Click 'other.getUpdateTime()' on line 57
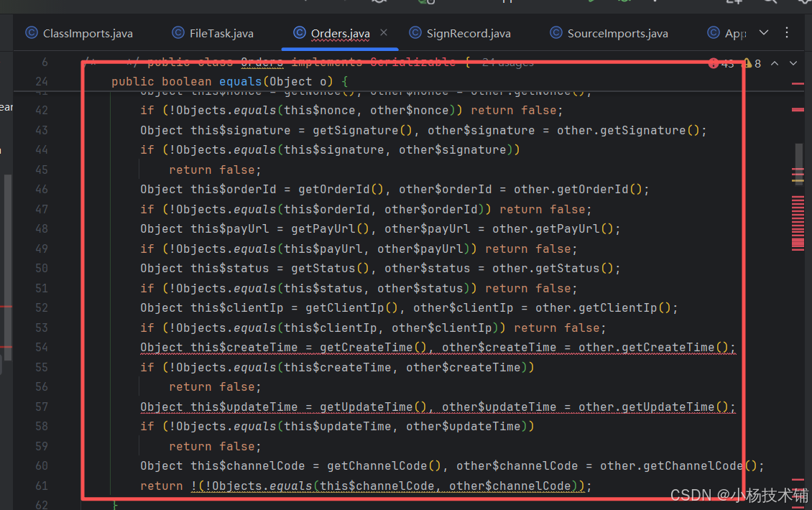The width and height of the screenshot is (812, 510). (x=653, y=407)
